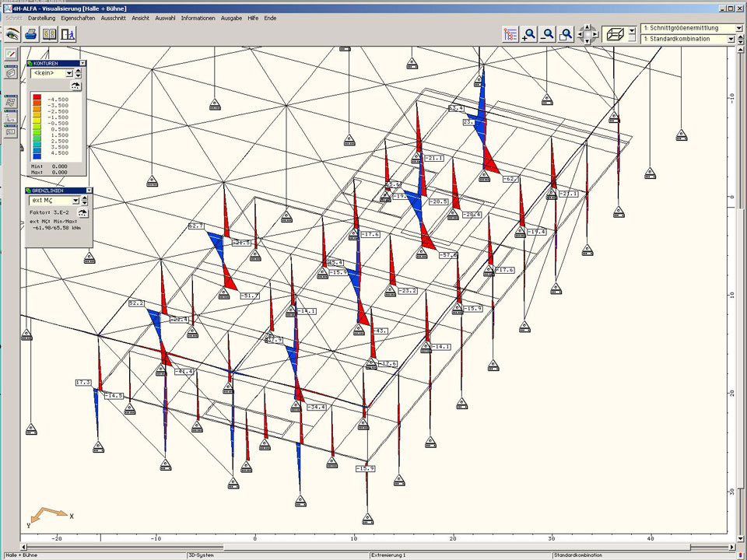The width and height of the screenshot is (747, 560).
Task: Click the zoom window magnifier icon
Action: point(566,34)
